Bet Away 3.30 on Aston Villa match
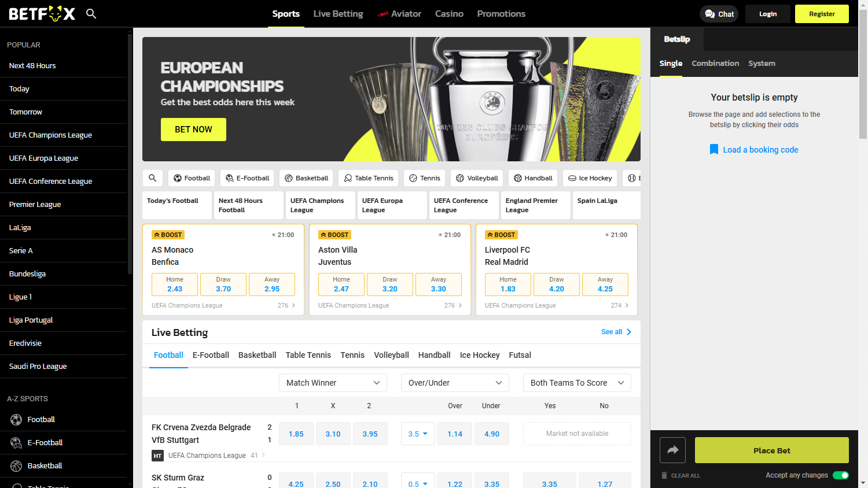868x488 pixels. [x=439, y=284]
